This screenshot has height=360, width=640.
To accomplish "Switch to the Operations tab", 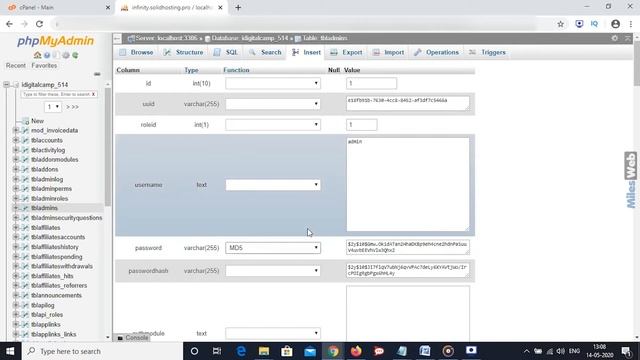I will click(436, 52).
